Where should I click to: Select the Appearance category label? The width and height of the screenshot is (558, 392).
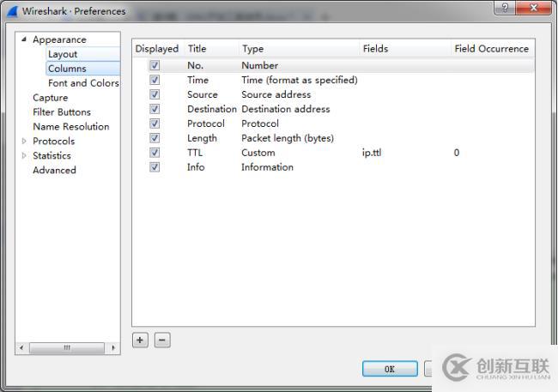59,39
